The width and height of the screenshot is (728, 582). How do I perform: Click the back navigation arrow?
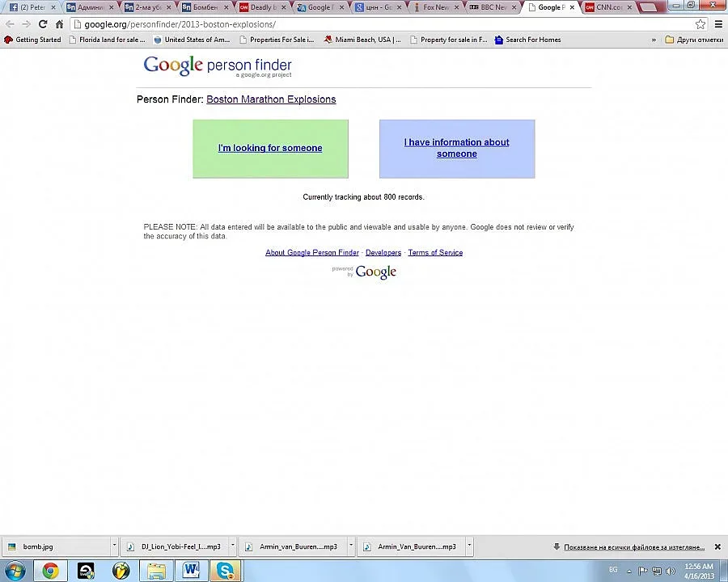pyautogui.click(x=10, y=24)
